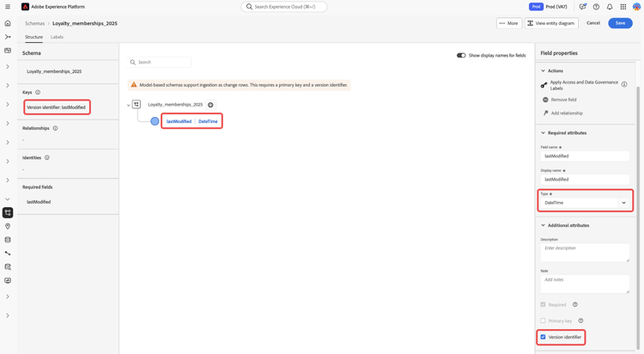Image resolution: width=644 pixels, height=354 pixels.
Task: Collapse the Required attributes section
Action: [543, 133]
